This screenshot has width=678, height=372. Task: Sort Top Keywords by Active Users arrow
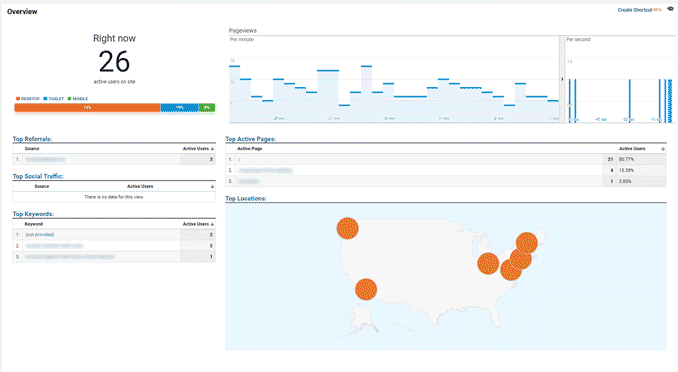coord(212,224)
